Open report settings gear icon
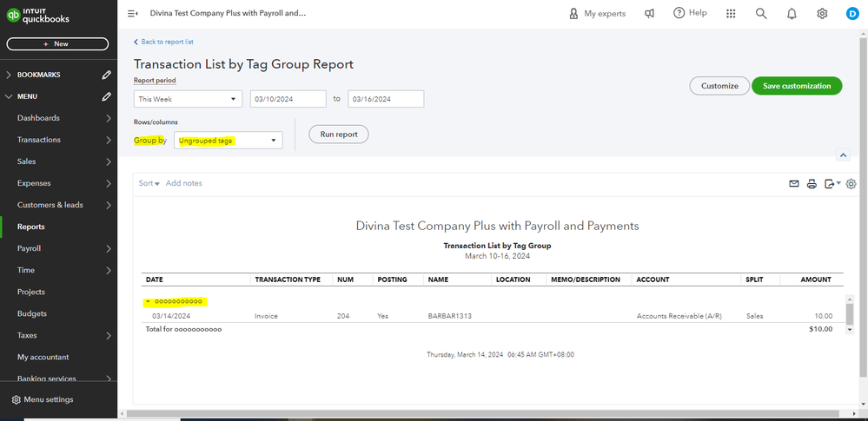868x421 pixels. coord(851,184)
